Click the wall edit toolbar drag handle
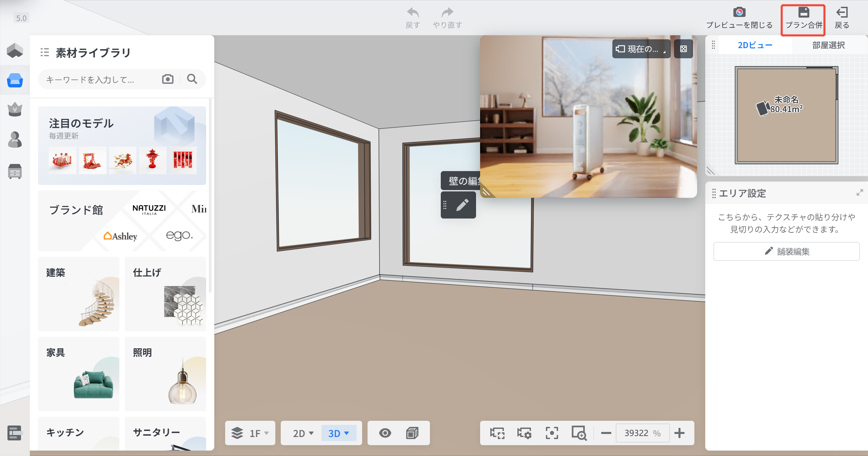This screenshot has width=868, height=456. [445, 205]
